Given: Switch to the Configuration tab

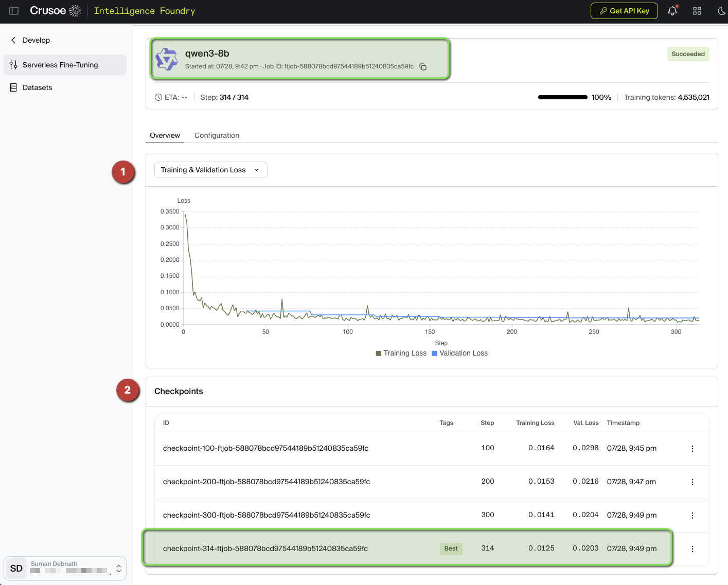Looking at the screenshot, I should click(x=217, y=135).
